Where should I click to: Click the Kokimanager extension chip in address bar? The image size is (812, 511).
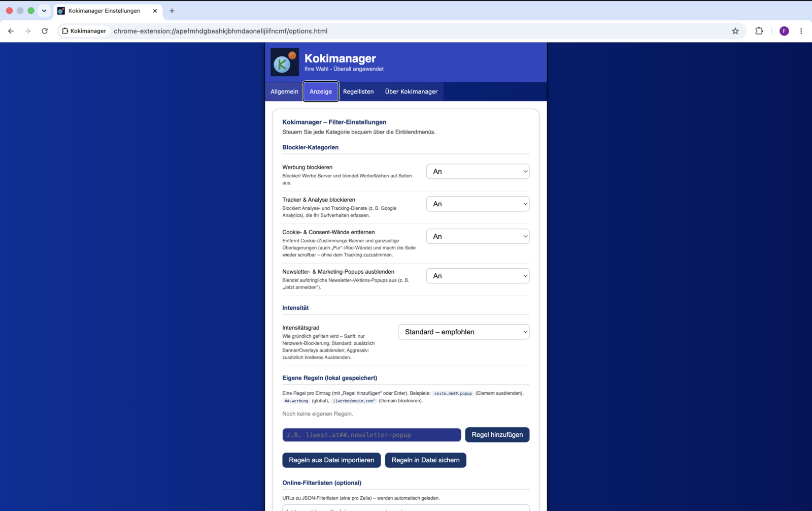84,31
